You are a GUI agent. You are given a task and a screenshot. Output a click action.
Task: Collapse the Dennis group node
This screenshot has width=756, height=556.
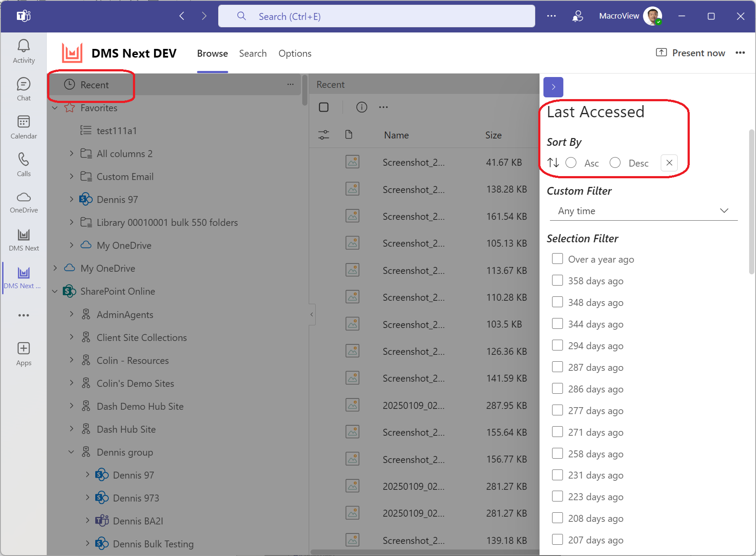(x=71, y=452)
